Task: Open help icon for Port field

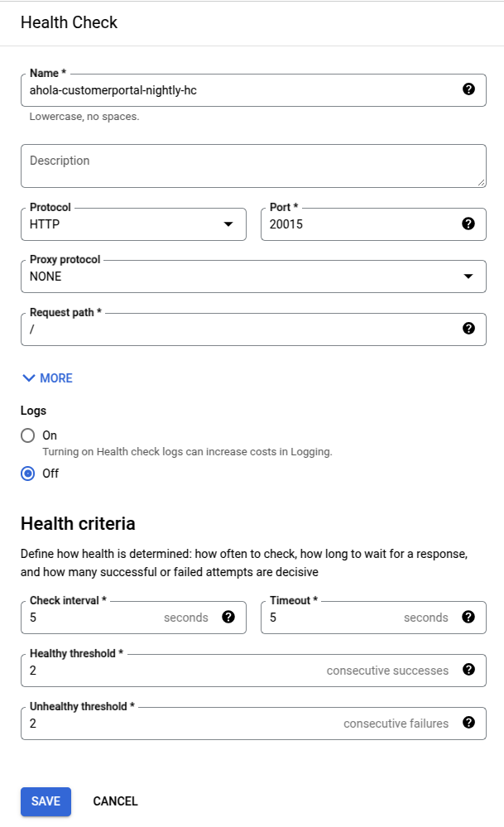Action: [x=468, y=224]
